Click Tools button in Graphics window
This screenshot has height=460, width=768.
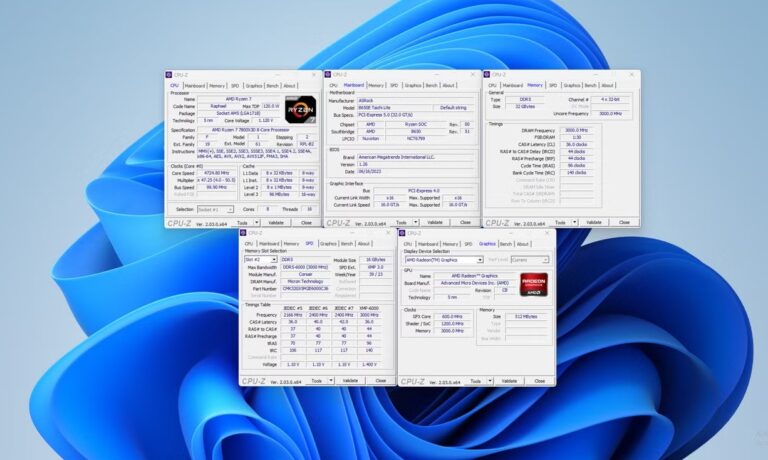pyautogui.click(x=476, y=381)
